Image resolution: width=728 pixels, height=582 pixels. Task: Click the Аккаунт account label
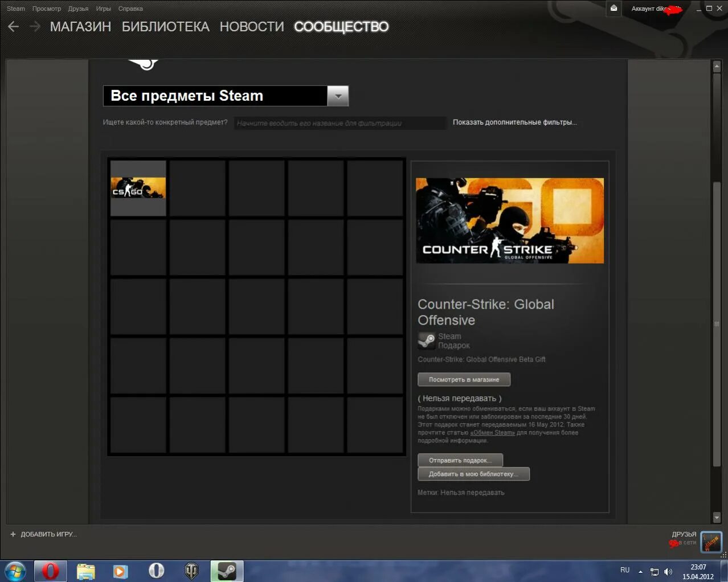tap(656, 9)
